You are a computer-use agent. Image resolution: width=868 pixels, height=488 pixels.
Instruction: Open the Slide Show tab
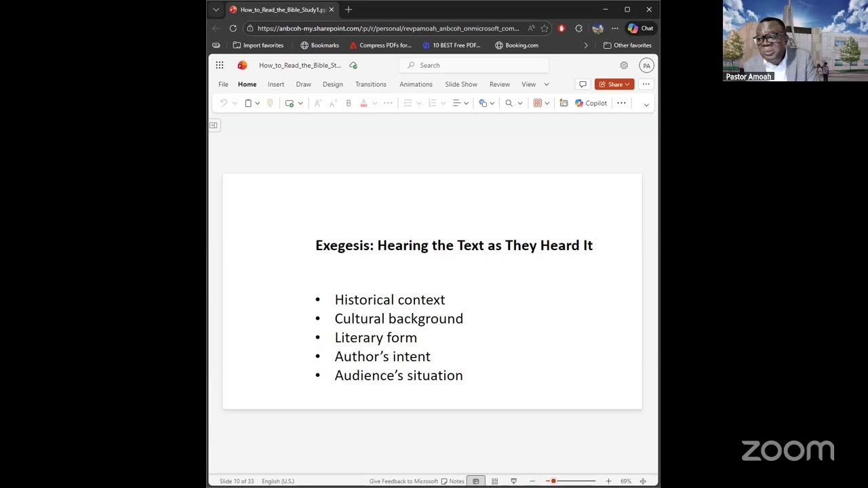coord(461,84)
